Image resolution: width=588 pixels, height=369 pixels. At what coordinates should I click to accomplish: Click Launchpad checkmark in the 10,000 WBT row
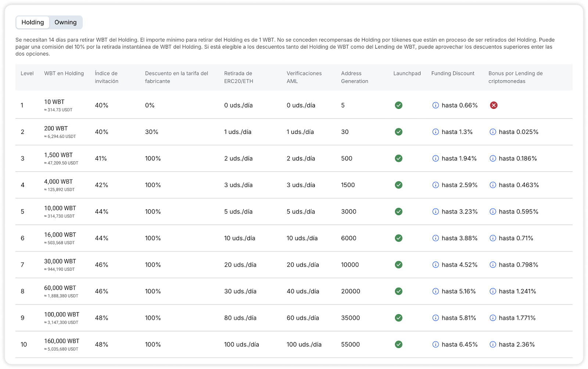[x=398, y=212]
